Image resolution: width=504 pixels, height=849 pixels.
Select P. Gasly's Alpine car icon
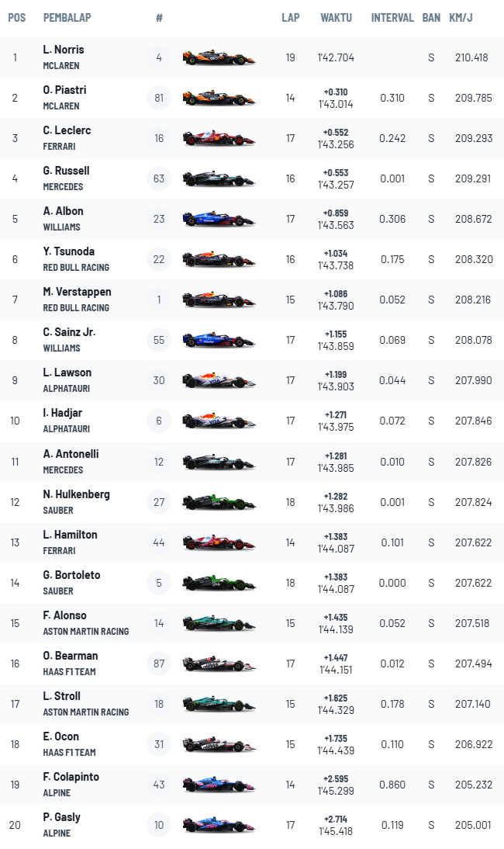click(219, 825)
